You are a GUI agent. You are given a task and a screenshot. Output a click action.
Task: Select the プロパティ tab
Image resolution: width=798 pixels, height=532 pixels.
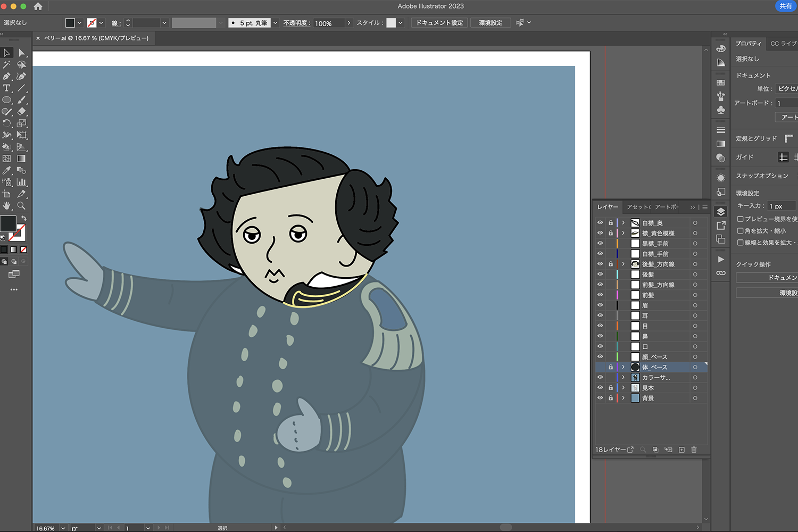pos(749,44)
